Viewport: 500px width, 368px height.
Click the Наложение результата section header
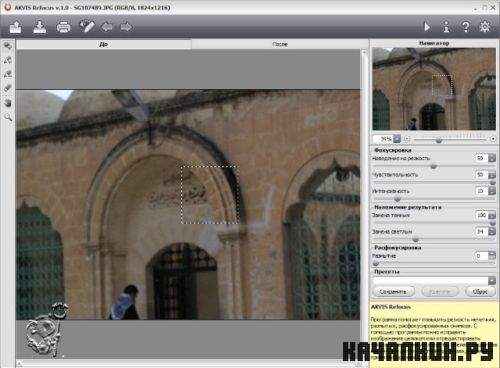tap(407, 207)
